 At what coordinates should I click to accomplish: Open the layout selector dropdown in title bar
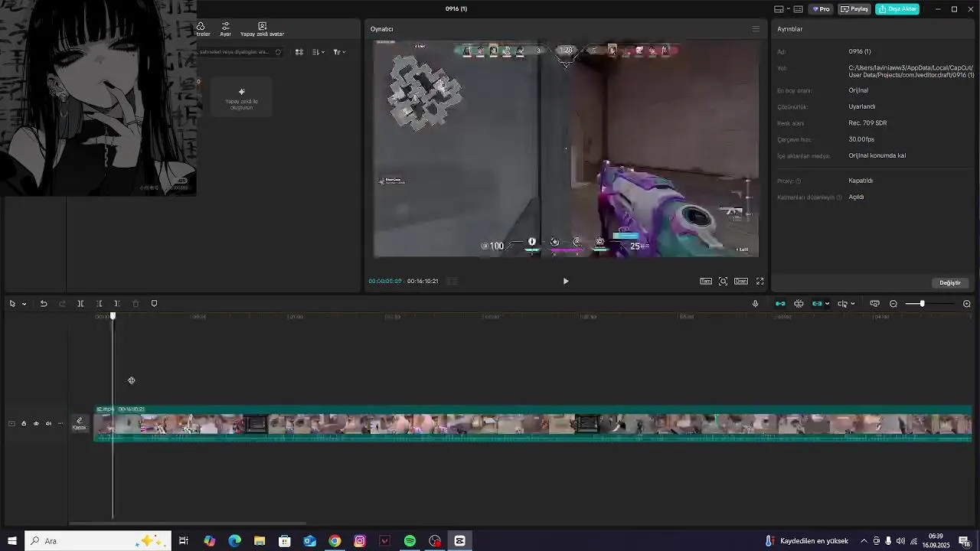pos(782,9)
